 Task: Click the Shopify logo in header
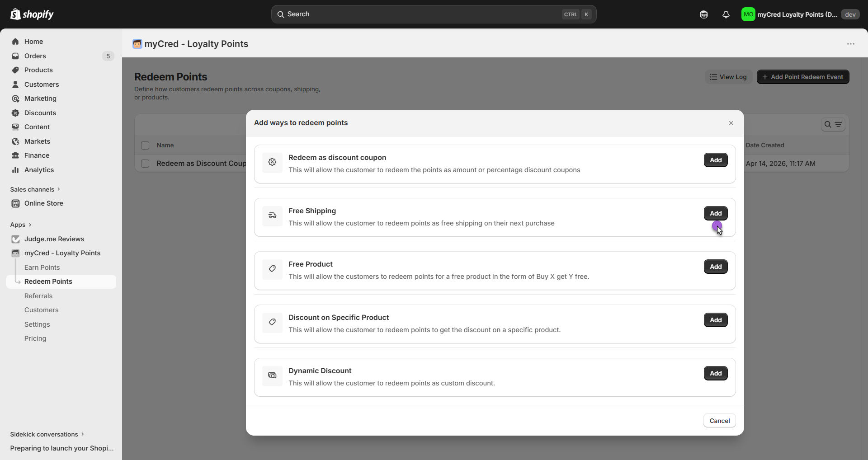pyautogui.click(x=32, y=14)
